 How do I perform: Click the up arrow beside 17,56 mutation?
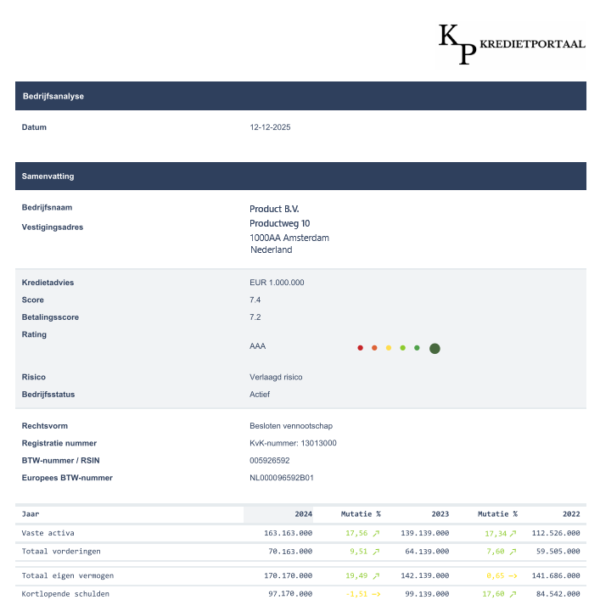[x=376, y=533]
